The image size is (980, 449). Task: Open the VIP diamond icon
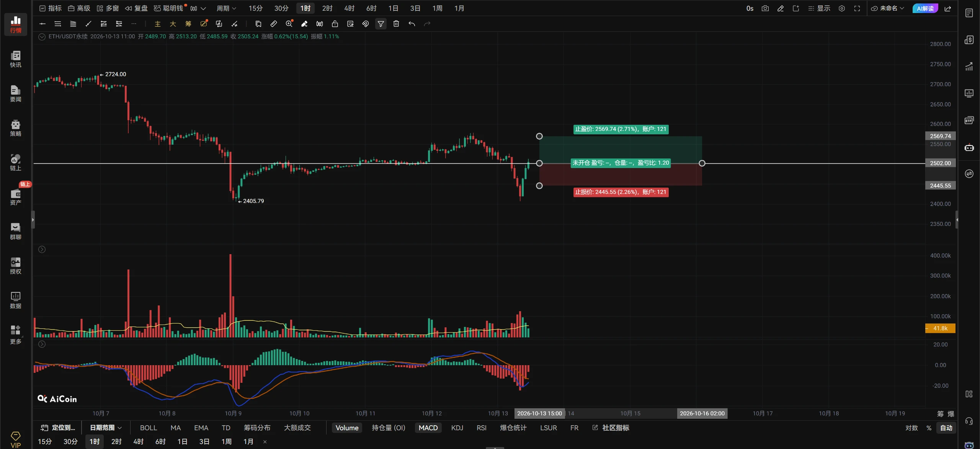pyautogui.click(x=15, y=439)
